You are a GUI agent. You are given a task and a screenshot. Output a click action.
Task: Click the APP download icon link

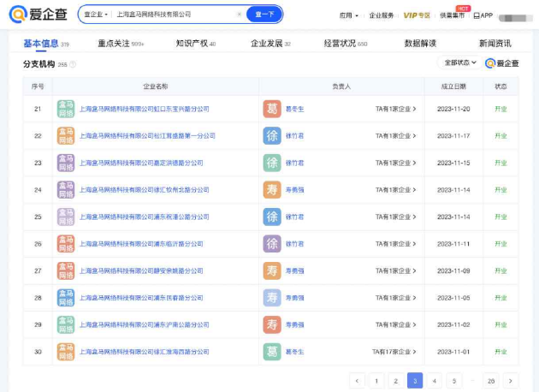[483, 15]
